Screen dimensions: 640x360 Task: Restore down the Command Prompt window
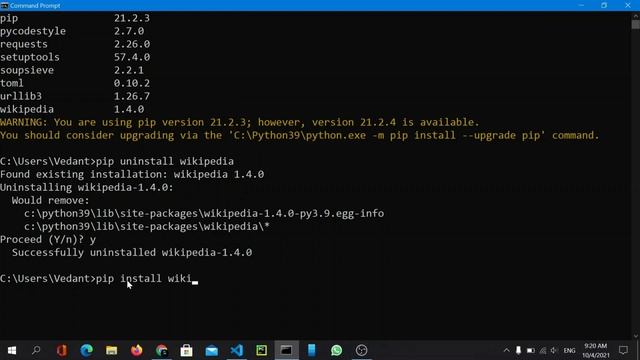click(604, 5)
